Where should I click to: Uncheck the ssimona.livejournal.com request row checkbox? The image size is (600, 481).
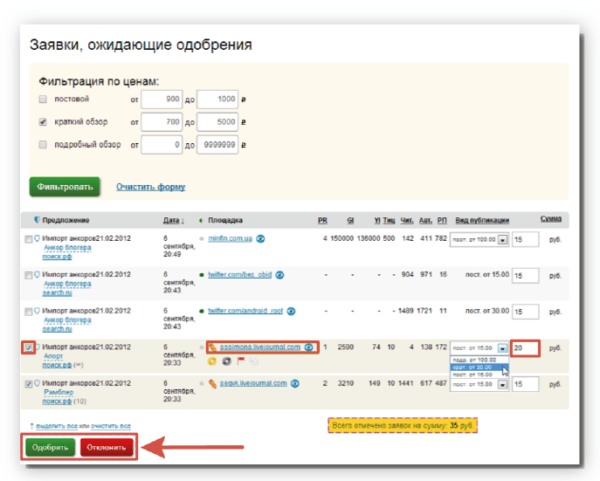(29, 347)
